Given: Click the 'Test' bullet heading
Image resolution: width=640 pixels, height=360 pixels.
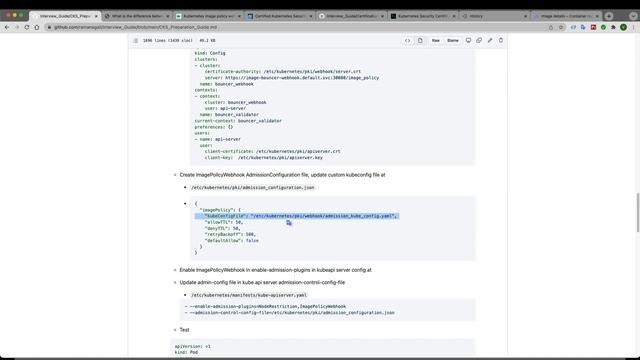Looking at the screenshot, I should (184, 330).
